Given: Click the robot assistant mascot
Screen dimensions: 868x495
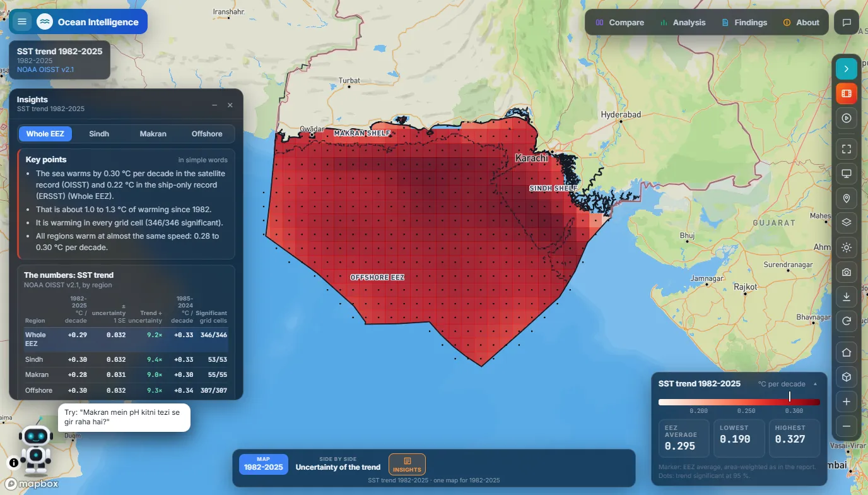Looking at the screenshot, I should click(35, 450).
